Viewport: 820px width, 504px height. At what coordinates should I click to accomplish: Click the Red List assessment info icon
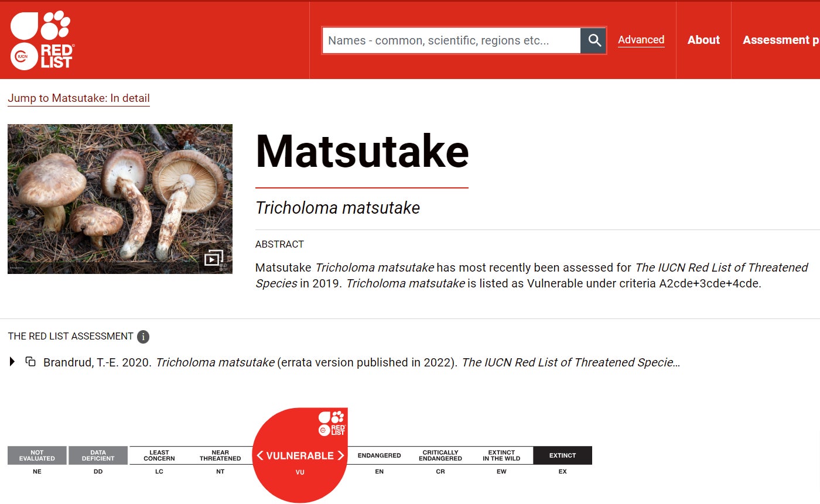143,337
